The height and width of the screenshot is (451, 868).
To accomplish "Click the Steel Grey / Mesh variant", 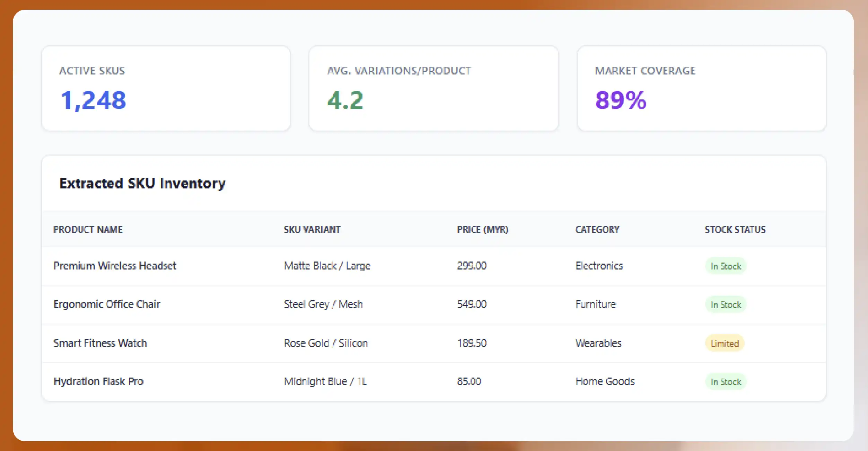I will (323, 304).
